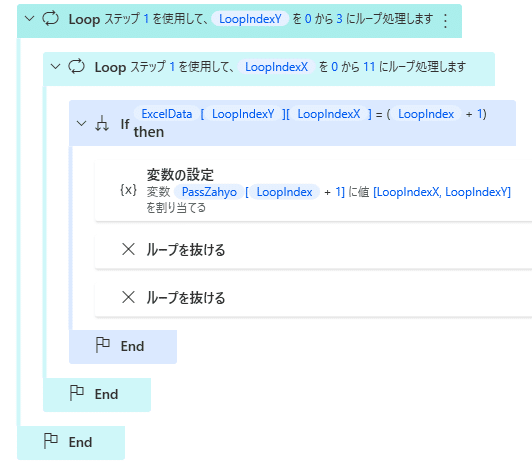
Task: Select the PassZahyo variable chip
Action: pos(209,192)
